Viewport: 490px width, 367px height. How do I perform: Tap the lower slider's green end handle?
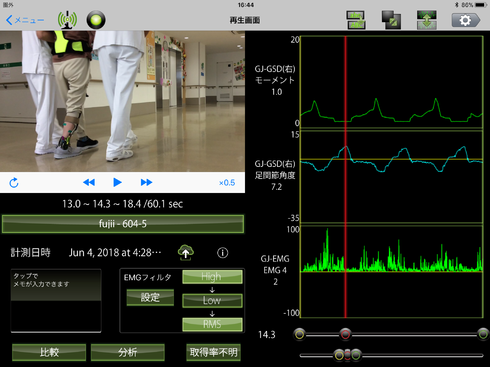(x=356, y=355)
